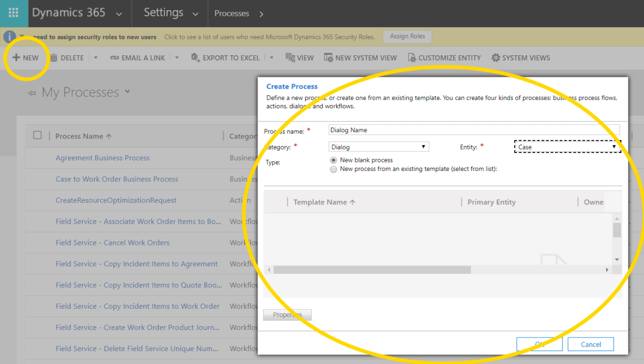Screen dimensions: 644x364
Task: Click the Export to Excel toolbar icon
Action: pyautogui.click(x=195, y=57)
